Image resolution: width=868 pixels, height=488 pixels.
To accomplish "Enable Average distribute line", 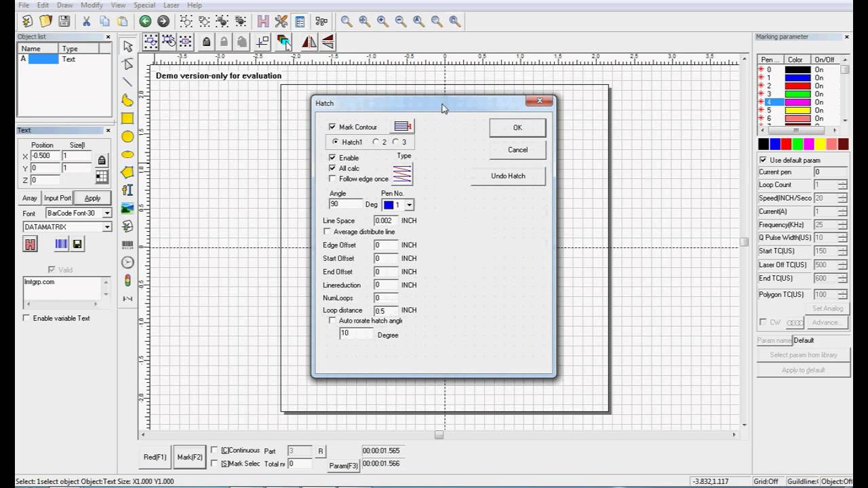I will [x=327, y=232].
